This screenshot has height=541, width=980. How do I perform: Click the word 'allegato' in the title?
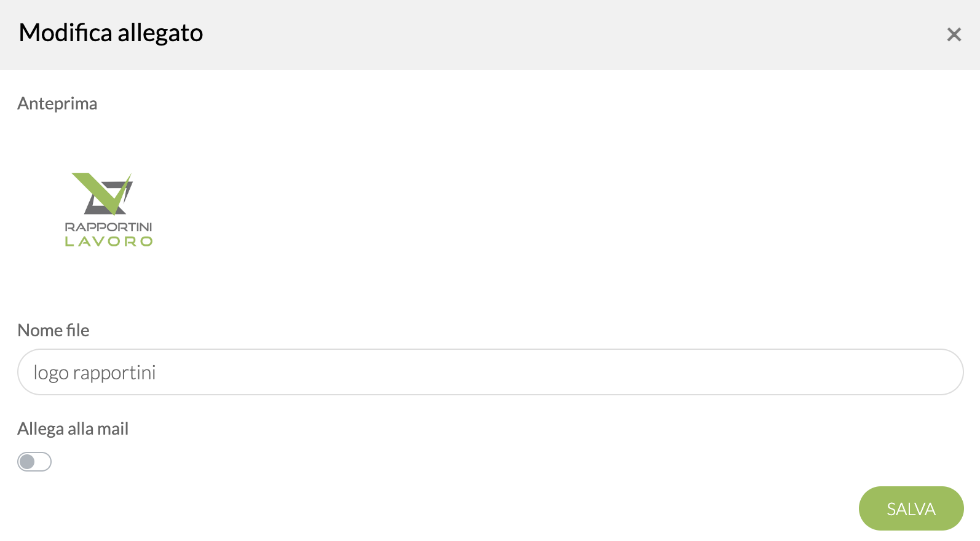click(x=160, y=33)
